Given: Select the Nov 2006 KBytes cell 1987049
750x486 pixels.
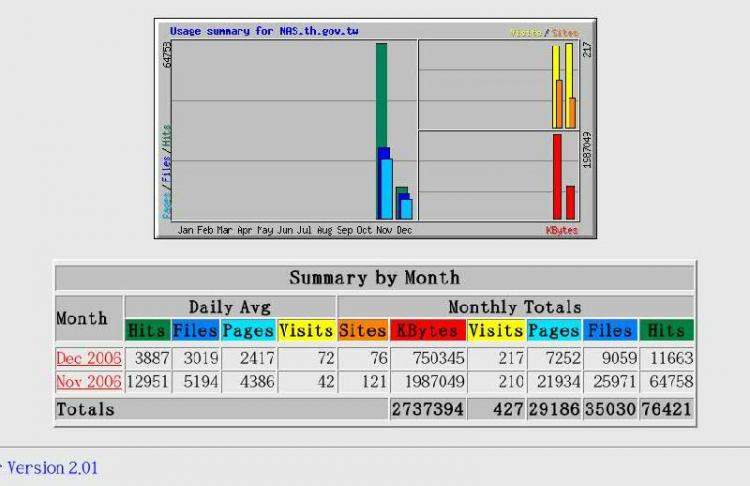Looking at the screenshot, I should pyautogui.click(x=427, y=382).
